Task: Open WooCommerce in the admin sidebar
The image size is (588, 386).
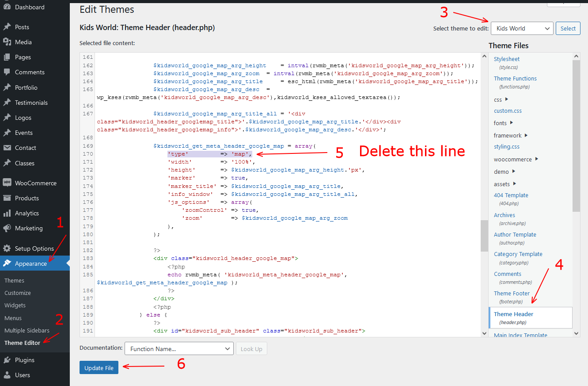Action: click(35, 183)
